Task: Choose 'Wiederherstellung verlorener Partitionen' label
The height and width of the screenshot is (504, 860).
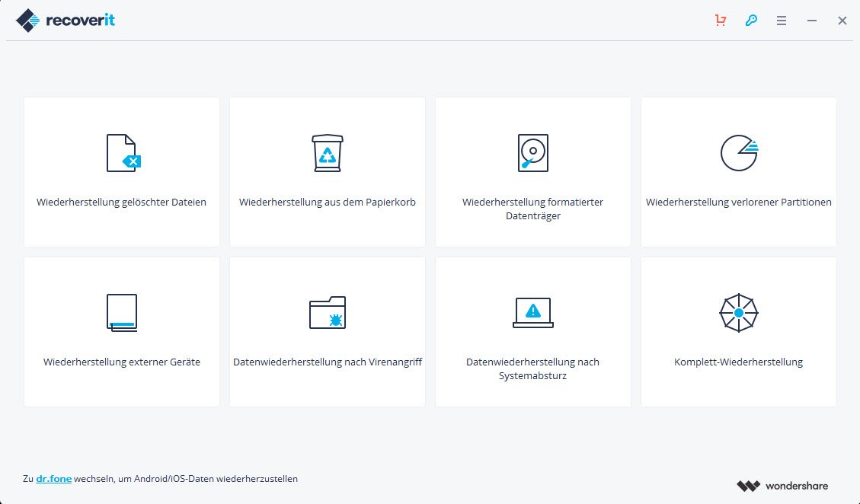Action: [x=739, y=202]
